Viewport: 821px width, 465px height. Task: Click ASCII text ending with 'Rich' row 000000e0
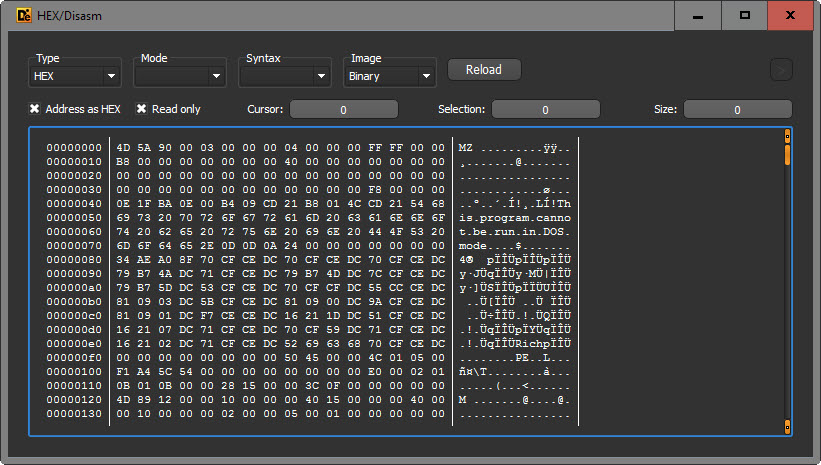pyautogui.click(x=515, y=344)
